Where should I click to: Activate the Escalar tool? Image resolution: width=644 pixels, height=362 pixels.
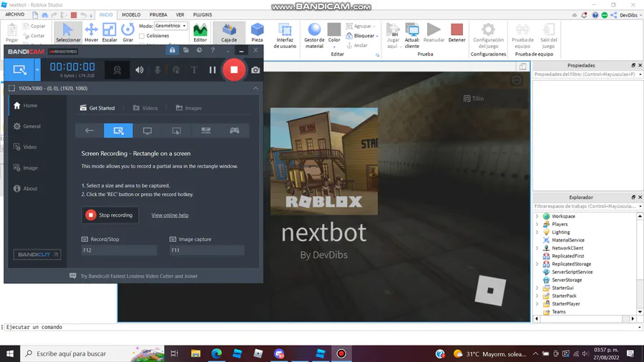(109, 32)
